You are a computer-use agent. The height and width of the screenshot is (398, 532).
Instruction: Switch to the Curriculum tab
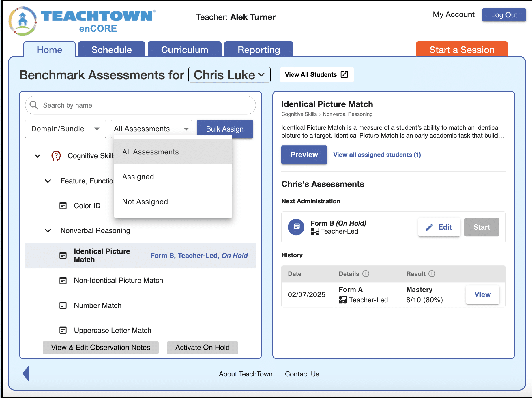pos(185,49)
